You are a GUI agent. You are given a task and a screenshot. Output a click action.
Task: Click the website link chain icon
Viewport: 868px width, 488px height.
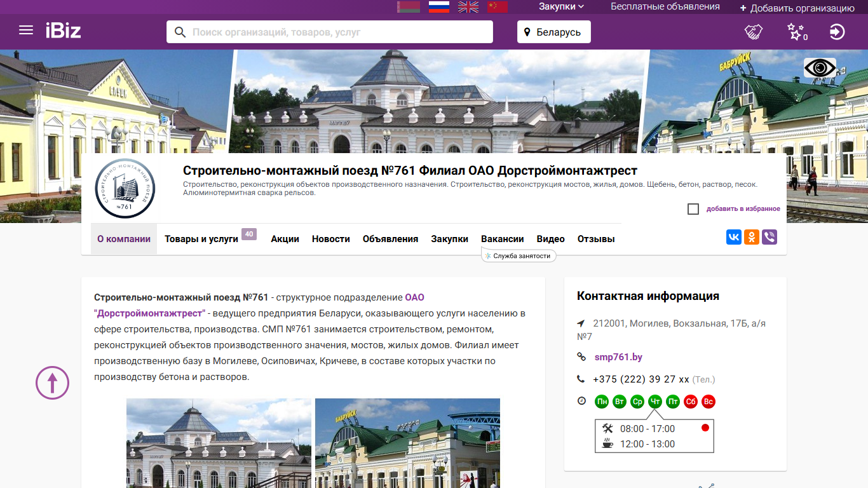click(581, 357)
